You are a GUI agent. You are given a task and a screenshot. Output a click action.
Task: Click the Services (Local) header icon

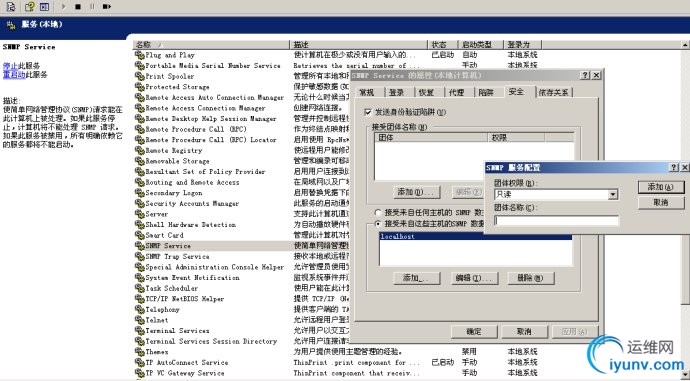(x=11, y=25)
